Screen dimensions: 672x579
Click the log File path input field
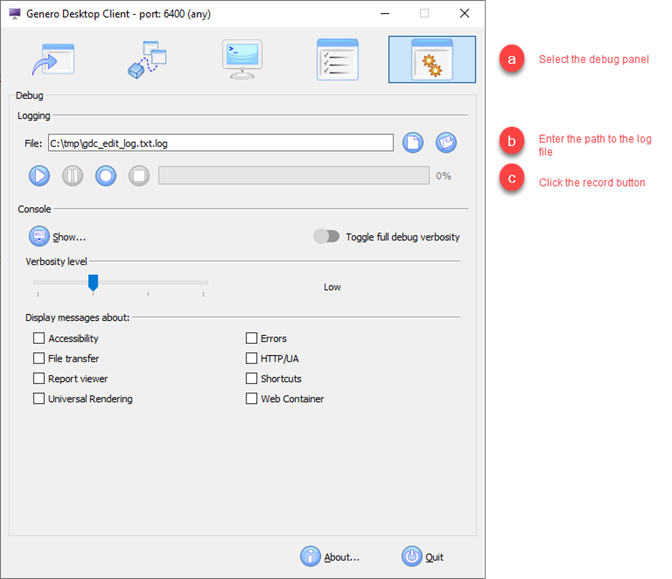coord(221,143)
